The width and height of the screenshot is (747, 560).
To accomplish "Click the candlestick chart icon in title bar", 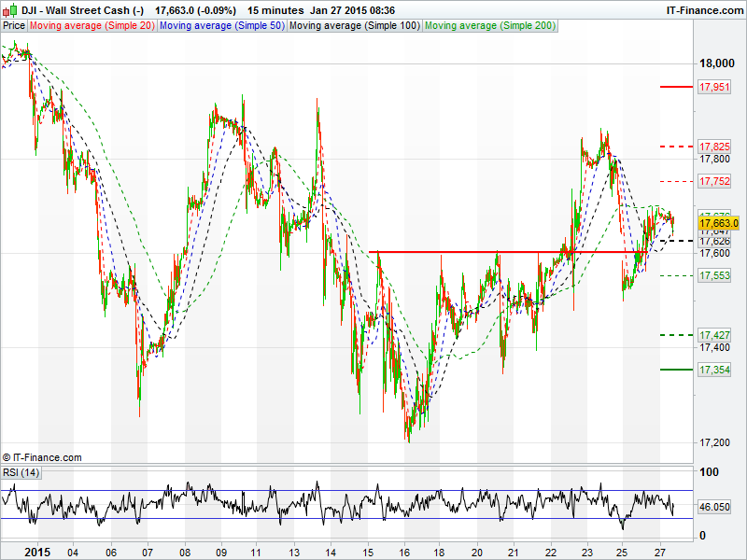I will 9,9.
